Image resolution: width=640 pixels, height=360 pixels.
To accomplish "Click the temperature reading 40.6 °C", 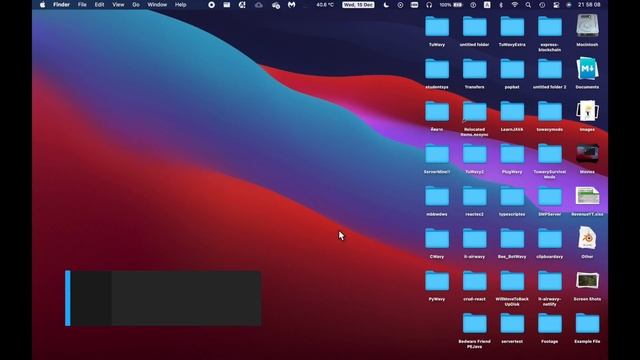I will pos(325,5).
